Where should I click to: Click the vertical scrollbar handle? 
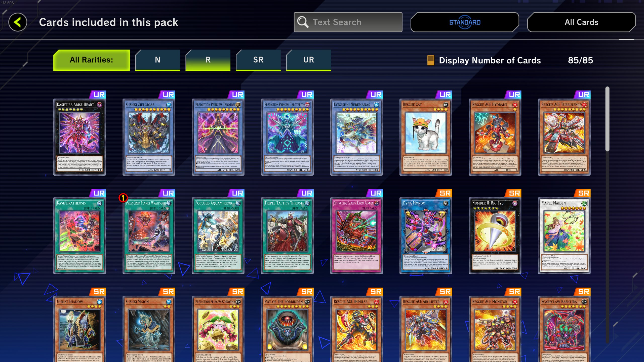pyautogui.click(x=607, y=119)
